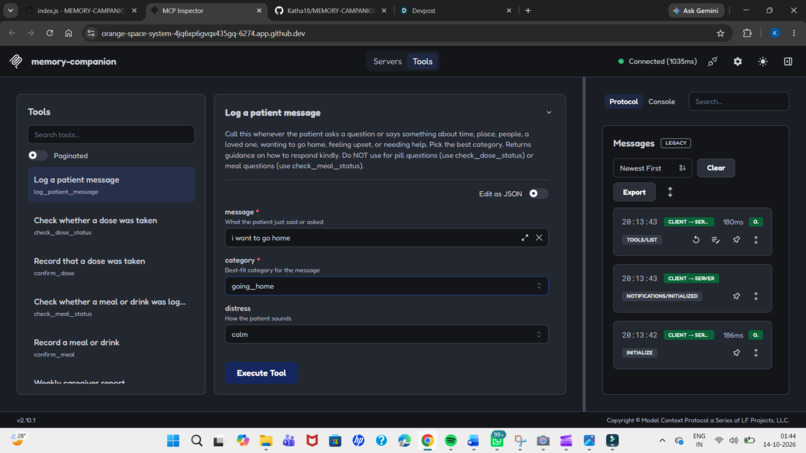Open the Newest First sort dropdown

pyautogui.click(x=652, y=168)
